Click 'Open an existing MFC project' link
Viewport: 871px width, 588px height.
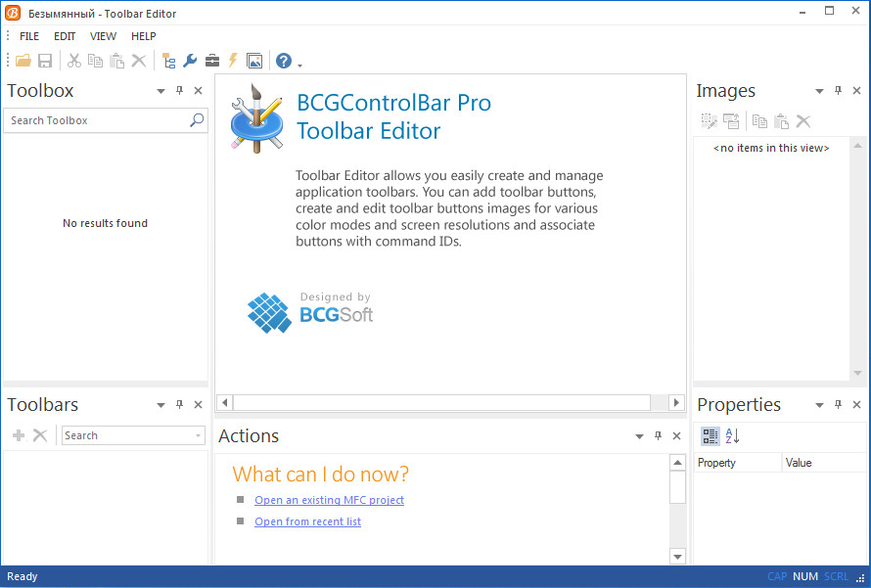click(330, 500)
